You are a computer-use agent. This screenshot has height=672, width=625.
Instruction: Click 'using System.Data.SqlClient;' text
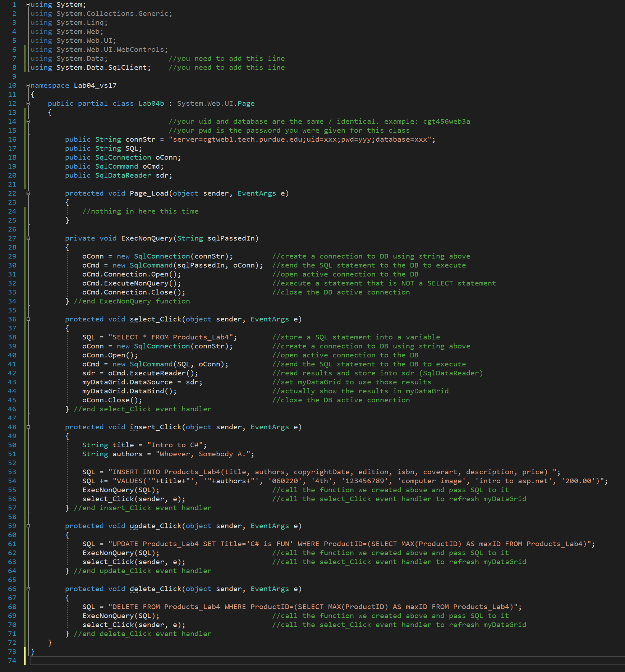click(x=91, y=68)
